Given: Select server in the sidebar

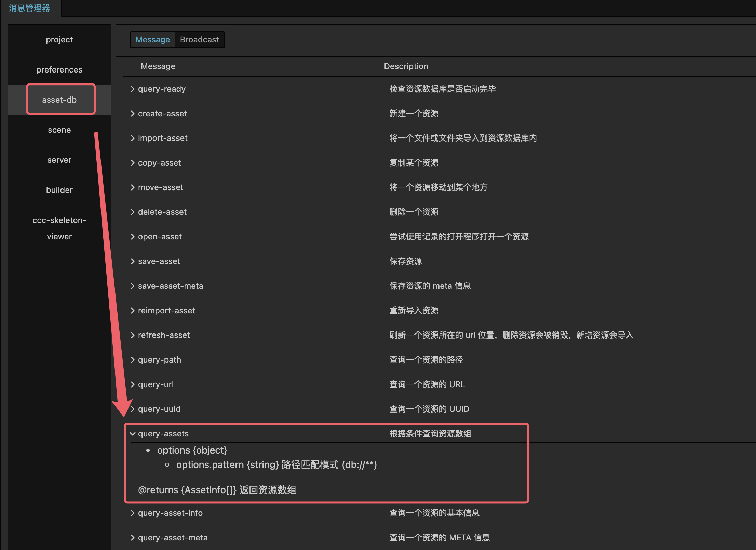Looking at the screenshot, I should coord(59,160).
